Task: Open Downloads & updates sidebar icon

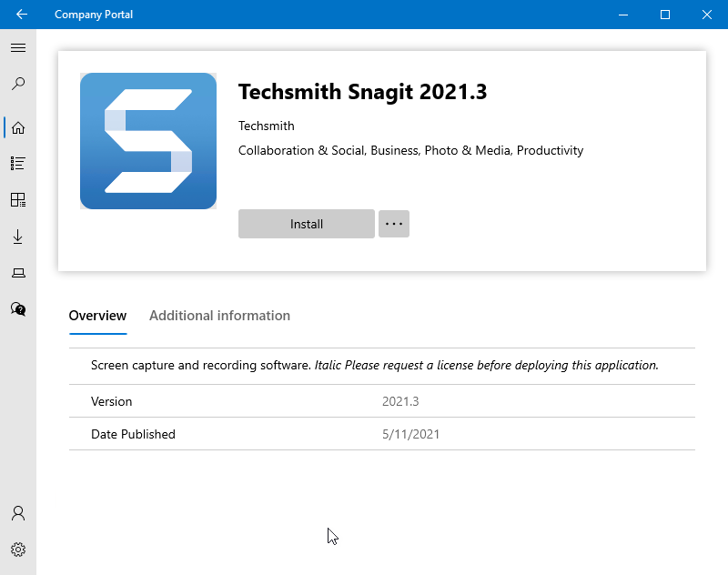Action: pos(18,237)
